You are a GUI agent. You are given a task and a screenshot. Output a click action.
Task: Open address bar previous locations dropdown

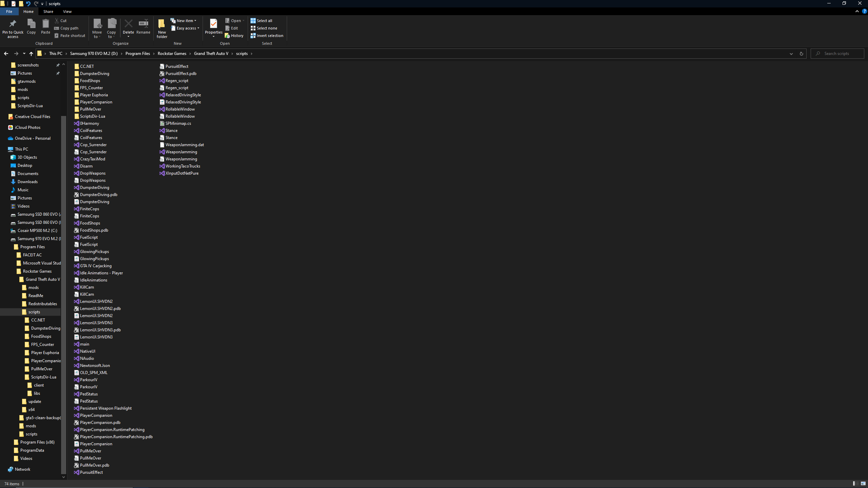[x=791, y=54]
